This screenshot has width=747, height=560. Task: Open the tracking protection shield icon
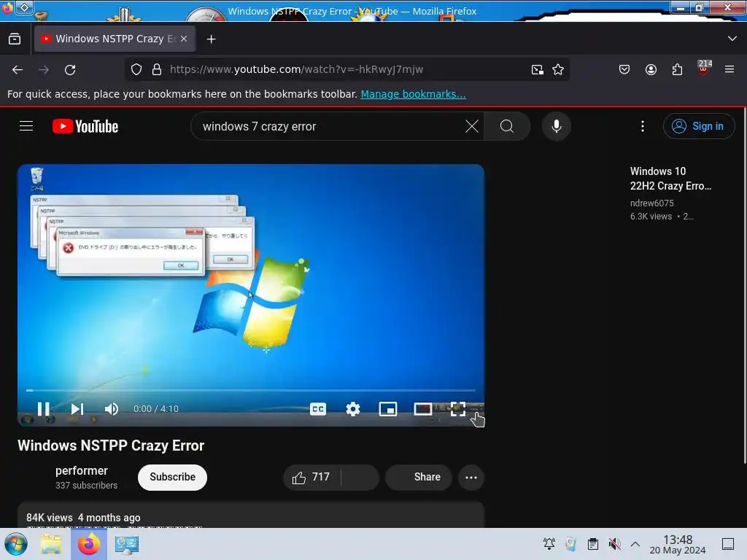click(136, 69)
